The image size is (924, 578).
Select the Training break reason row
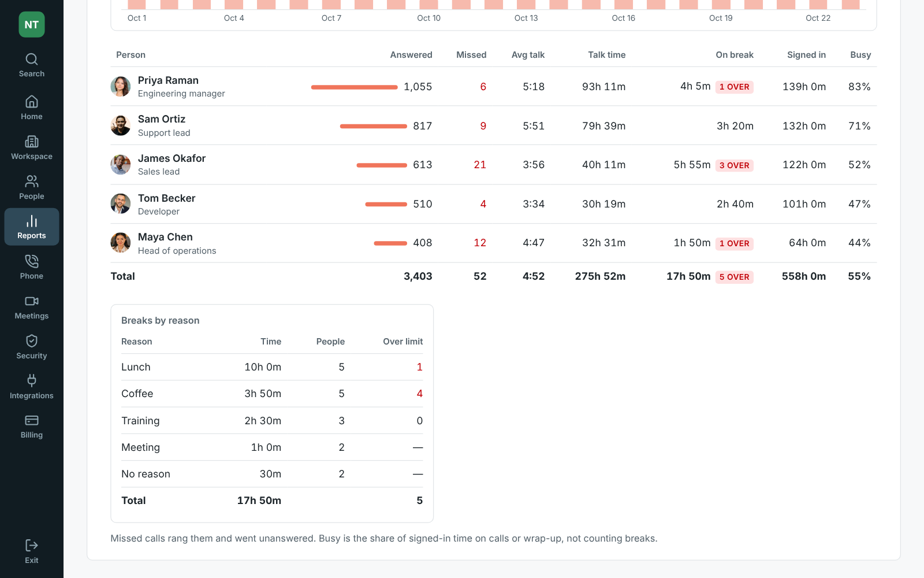tap(272, 421)
